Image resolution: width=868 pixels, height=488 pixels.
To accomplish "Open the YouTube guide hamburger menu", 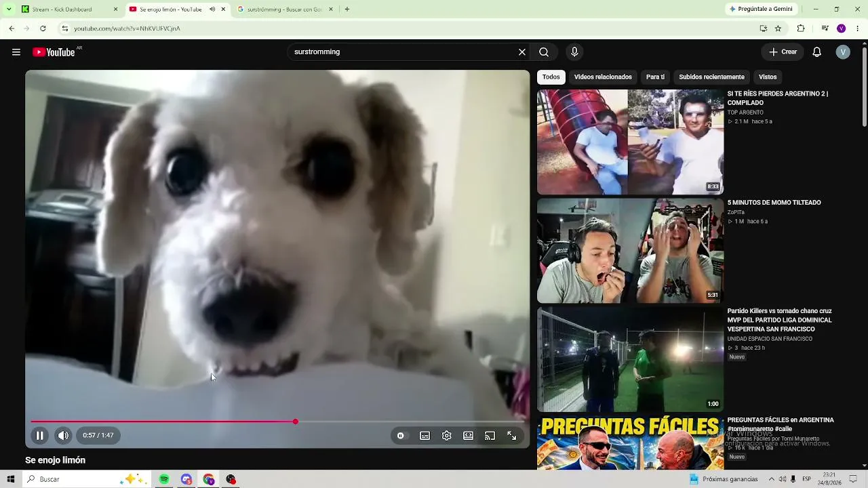I will pos(16,52).
